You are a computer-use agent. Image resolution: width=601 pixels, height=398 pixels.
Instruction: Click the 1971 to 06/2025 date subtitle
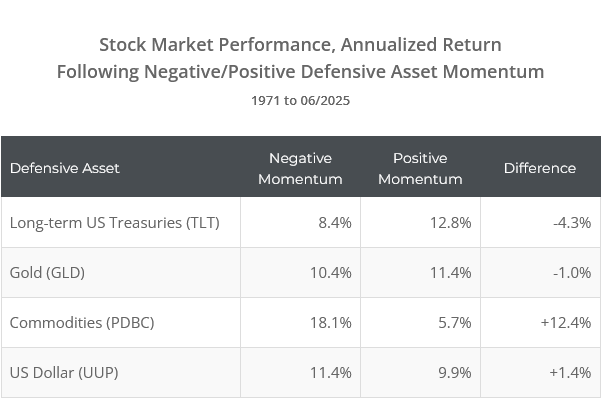[300, 101]
